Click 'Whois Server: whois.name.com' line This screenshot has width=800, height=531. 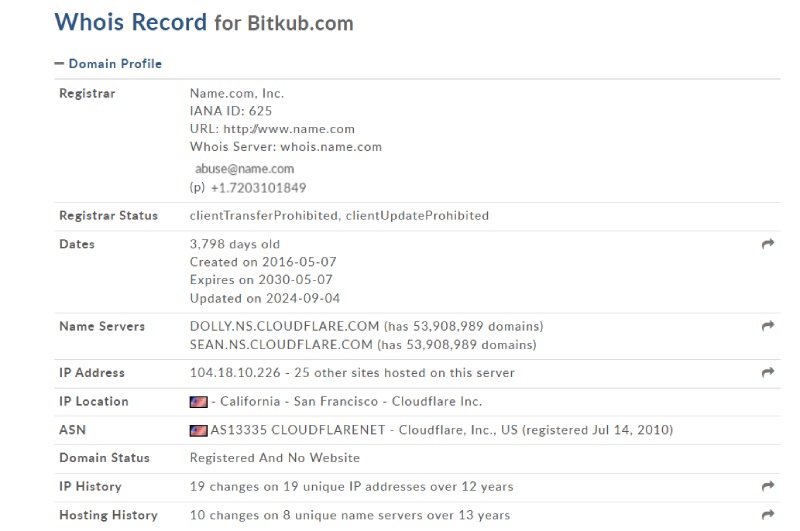click(286, 147)
